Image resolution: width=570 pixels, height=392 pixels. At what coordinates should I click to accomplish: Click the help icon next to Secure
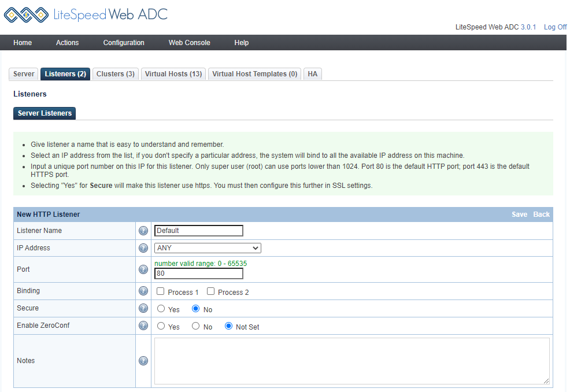click(x=143, y=309)
